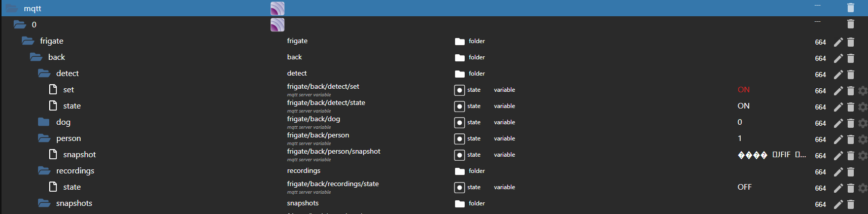Delete frigate/back/person/snapshot object
Screen dimensions: 868x214
point(851,156)
